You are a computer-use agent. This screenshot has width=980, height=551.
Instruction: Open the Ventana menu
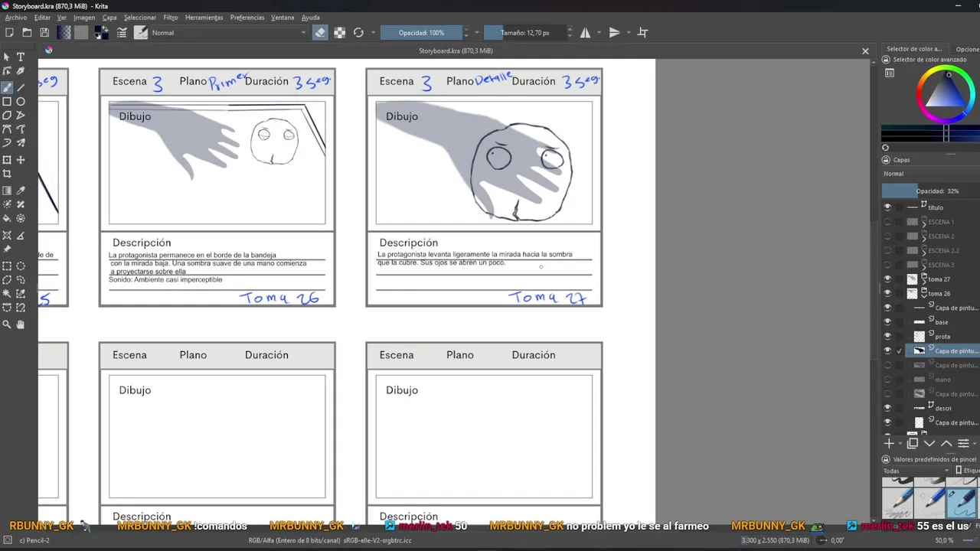(x=283, y=17)
